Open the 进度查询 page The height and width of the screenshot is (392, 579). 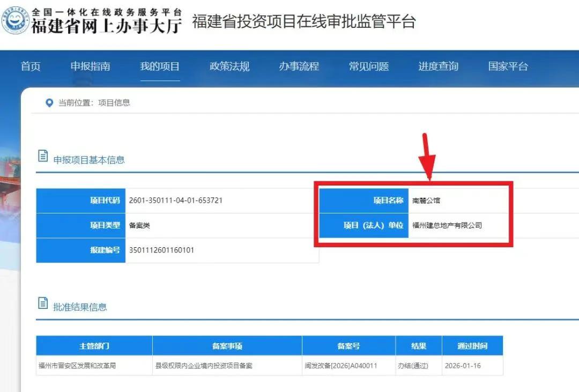tap(437, 66)
